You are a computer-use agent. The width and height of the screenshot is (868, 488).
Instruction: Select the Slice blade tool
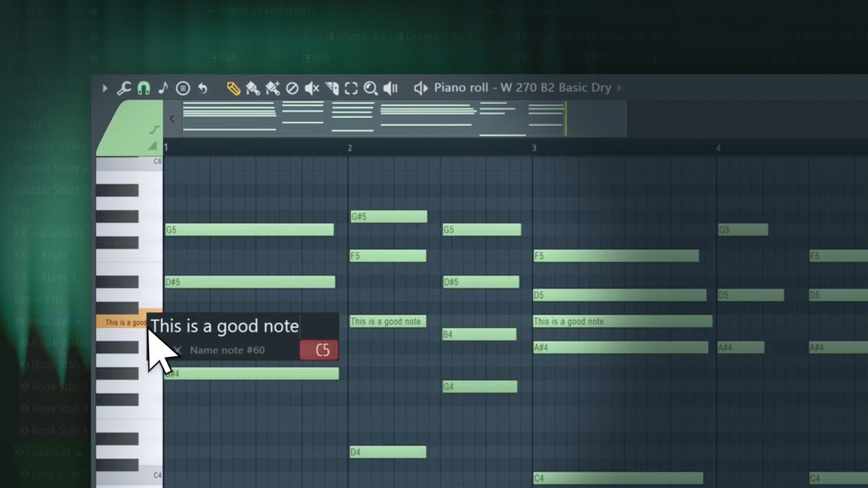coord(331,88)
